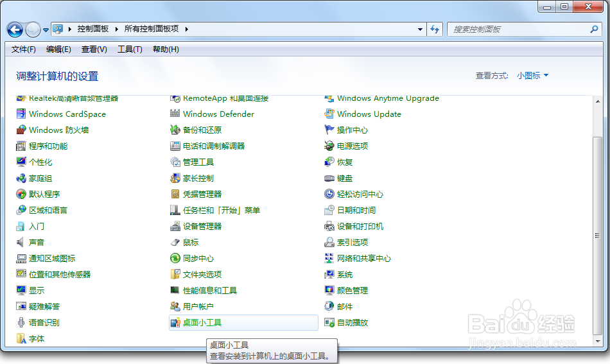Expand the arrow before 控制面板 in the address bar

pyautogui.click(x=69, y=29)
